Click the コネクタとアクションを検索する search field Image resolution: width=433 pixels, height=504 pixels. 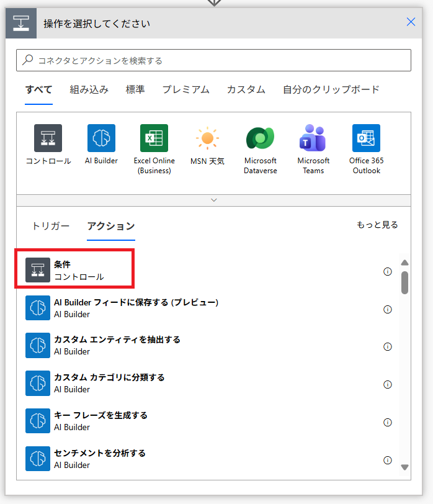coord(213,60)
